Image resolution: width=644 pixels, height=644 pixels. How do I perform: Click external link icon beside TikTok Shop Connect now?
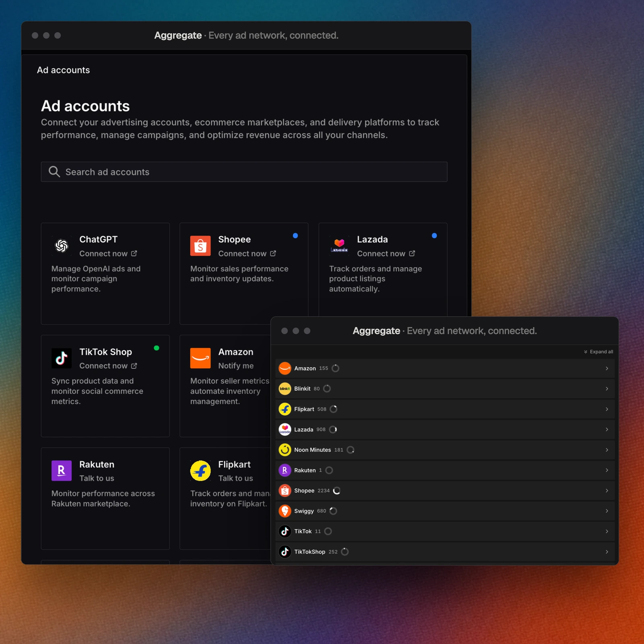coord(134,366)
